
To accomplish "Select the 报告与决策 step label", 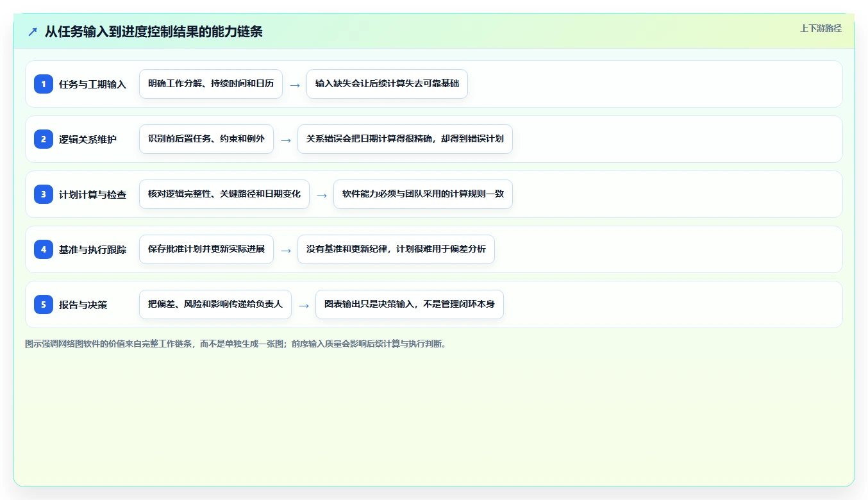I will 83,304.
